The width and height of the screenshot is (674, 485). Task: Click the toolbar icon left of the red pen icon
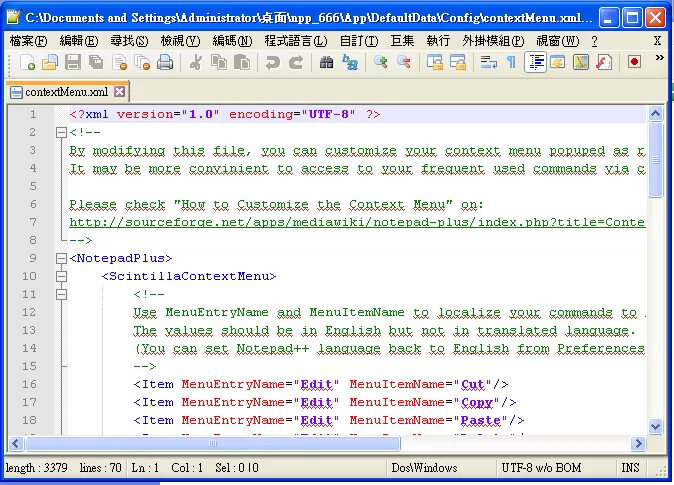tap(581, 62)
